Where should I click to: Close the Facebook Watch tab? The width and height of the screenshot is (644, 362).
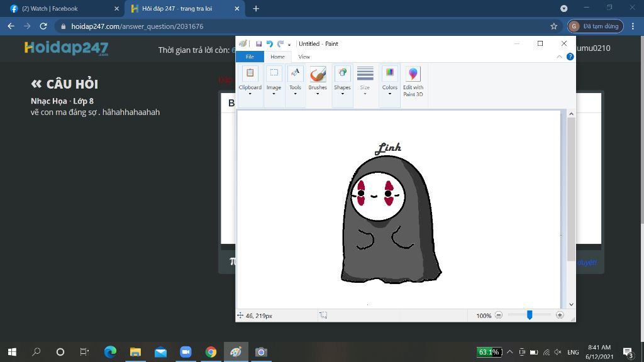point(116,9)
